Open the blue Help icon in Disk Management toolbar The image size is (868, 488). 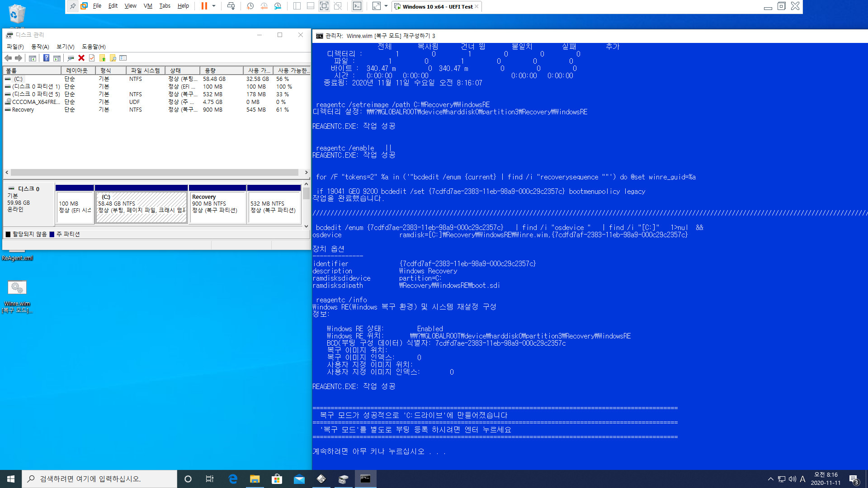point(46,58)
